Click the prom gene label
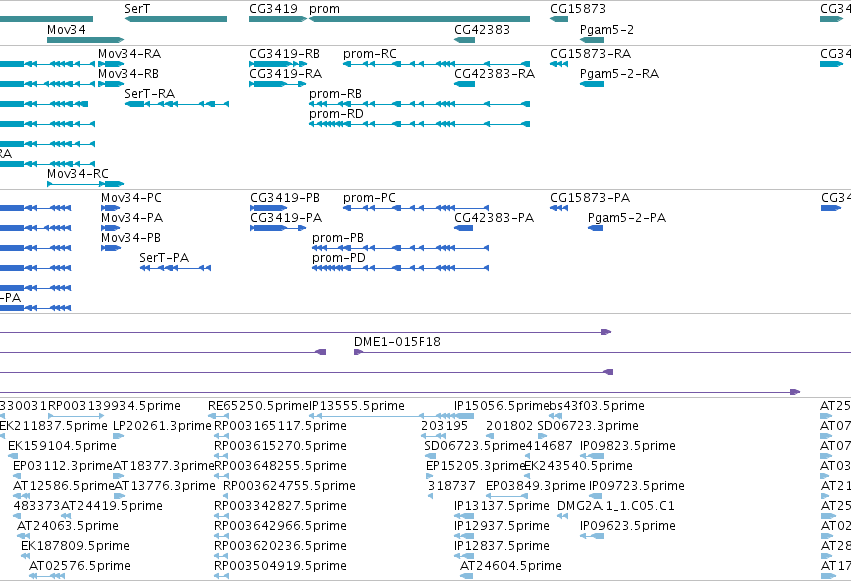 point(325,9)
